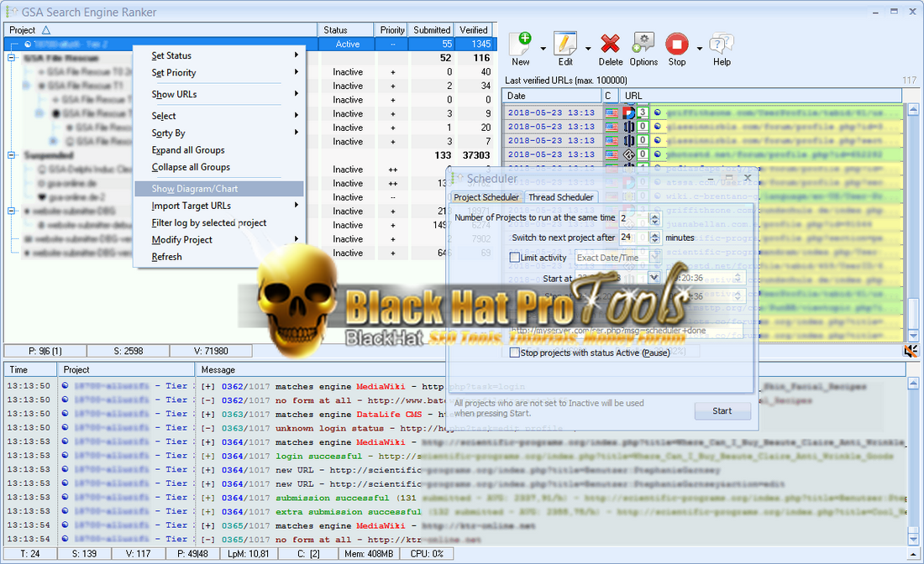Click Refresh in the context menu
The width and height of the screenshot is (924, 564).
pos(219,257)
